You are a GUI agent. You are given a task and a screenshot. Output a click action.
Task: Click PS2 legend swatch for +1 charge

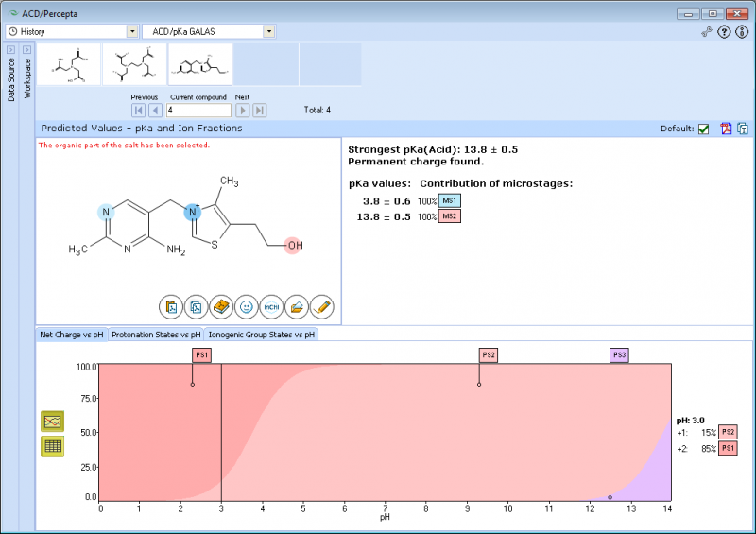(x=728, y=432)
